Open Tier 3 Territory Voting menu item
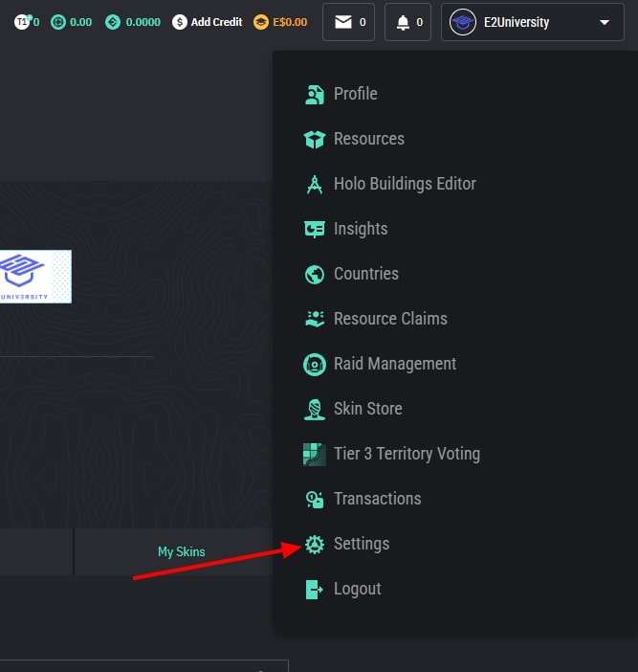638x672 pixels. point(406,454)
